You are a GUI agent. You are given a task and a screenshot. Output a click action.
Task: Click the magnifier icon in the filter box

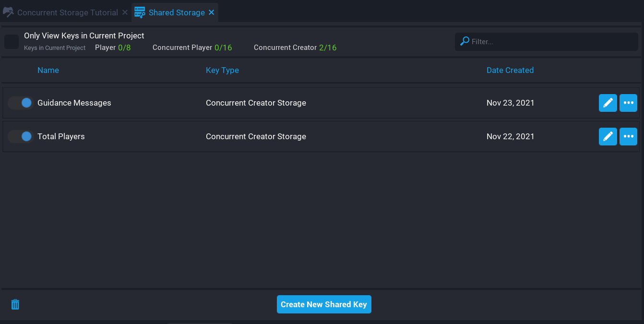pyautogui.click(x=465, y=41)
